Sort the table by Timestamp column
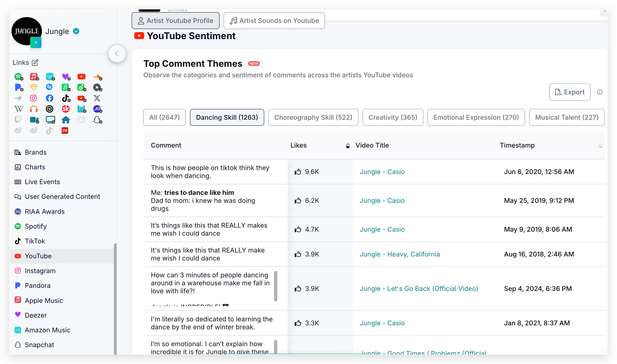 click(x=600, y=146)
